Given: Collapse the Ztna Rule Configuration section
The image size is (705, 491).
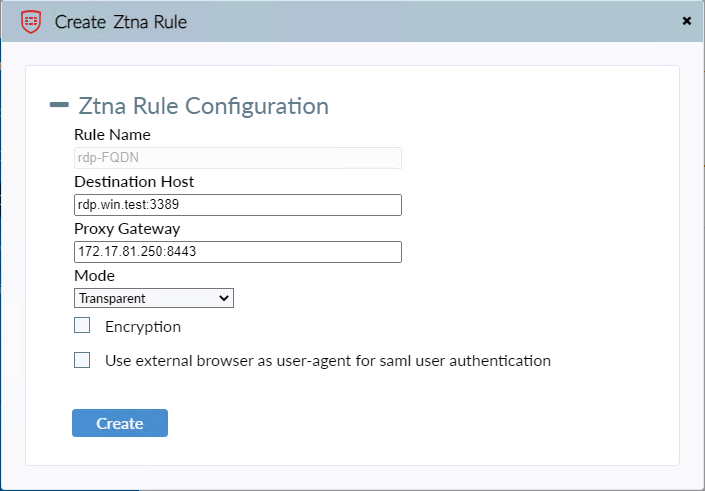Looking at the screenshot, I should (x=59, y=105).
